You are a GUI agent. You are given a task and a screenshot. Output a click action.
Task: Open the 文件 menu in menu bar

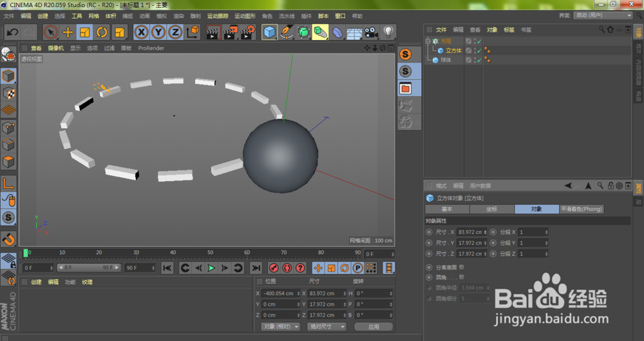pos(8,16)
